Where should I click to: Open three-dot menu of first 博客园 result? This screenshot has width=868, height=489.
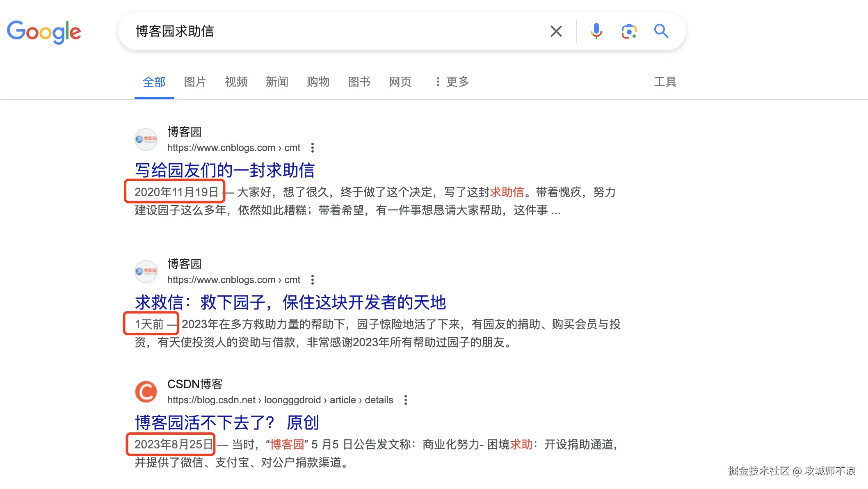tap(313, 148)
